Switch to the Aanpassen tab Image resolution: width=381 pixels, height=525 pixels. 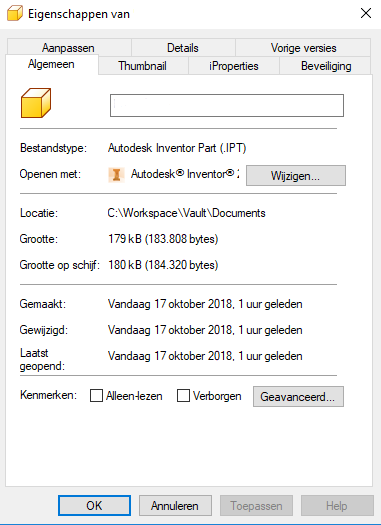click(68, 48)
